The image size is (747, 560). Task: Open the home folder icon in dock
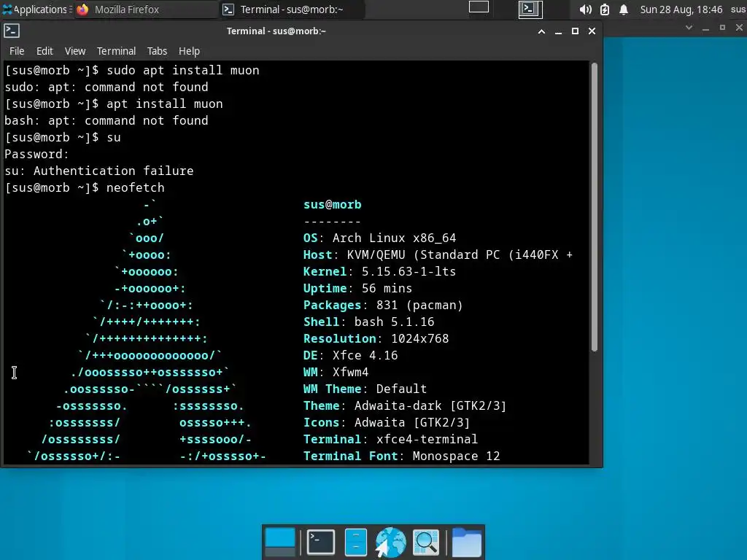(466, 542)
